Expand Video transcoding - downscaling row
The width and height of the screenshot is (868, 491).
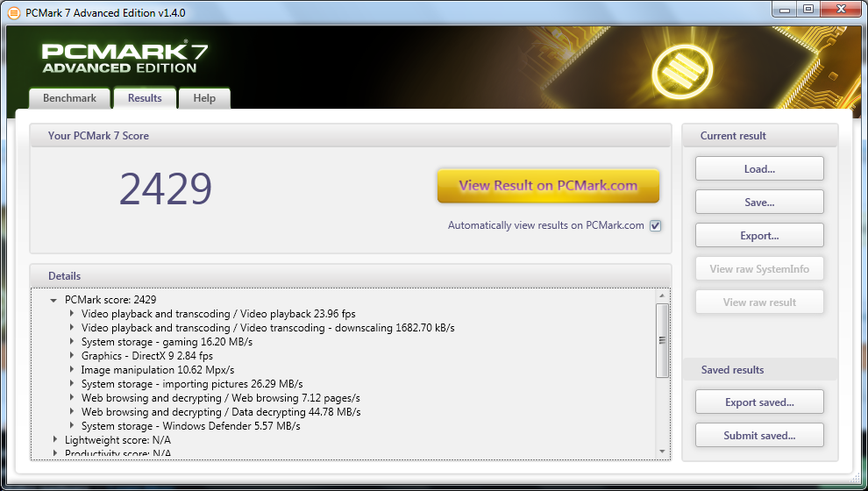pos(72,327)
